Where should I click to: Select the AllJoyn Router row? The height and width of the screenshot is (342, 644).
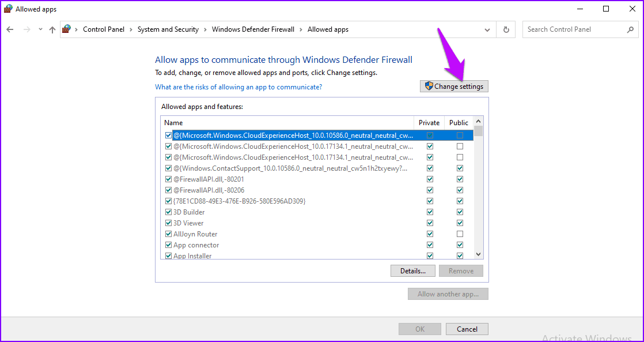[x=317, y=234]
